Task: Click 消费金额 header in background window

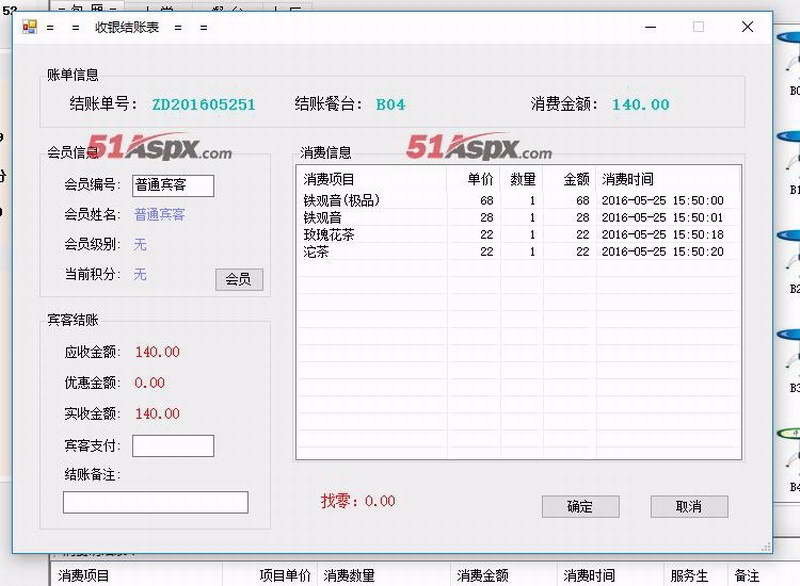Action: tap(483, 576)
